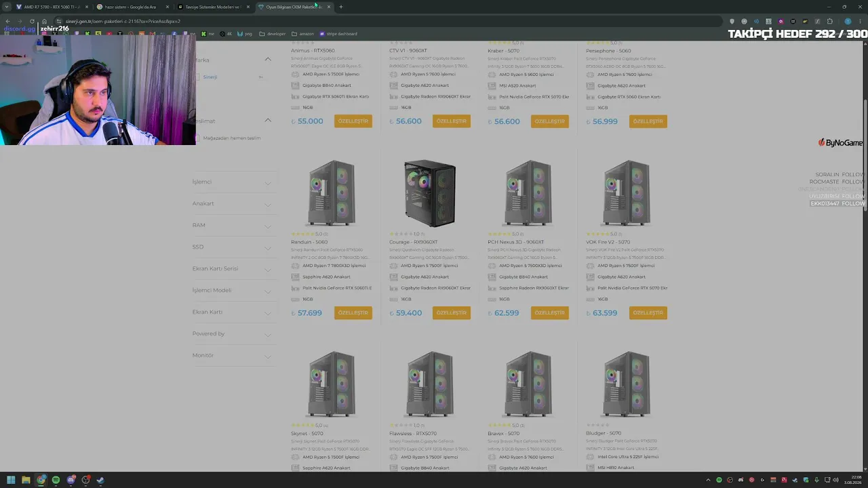Open the Bludger - 5070 product image
The height and width of the screenshot is (488, 868).
pos(627,384)
